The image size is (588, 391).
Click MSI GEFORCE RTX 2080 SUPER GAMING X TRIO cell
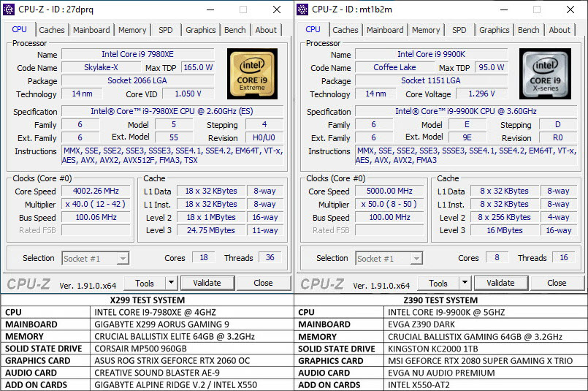click(x=486, y=361)
